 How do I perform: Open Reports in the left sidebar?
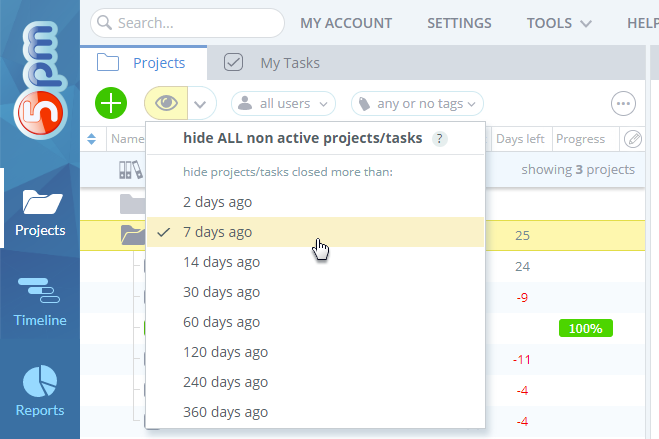(40, 392)
